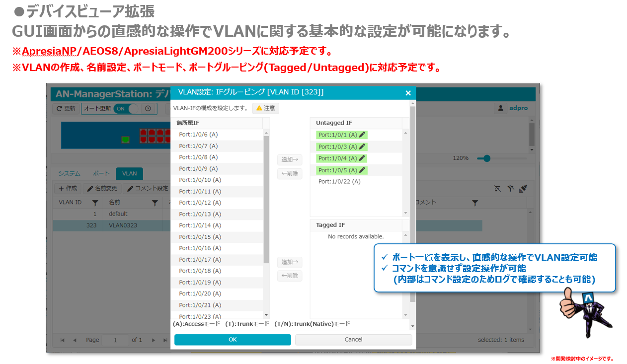Click the Untagged 追加→ add button
Screen dimensions: 627x364
coord(290,159)
